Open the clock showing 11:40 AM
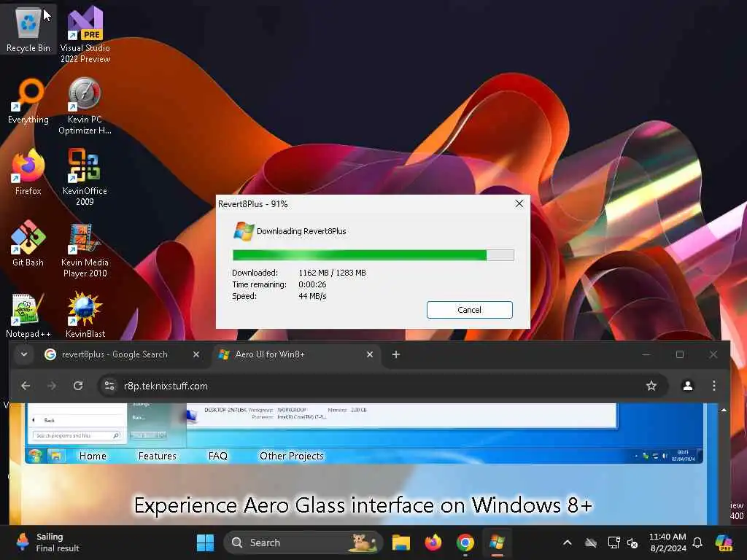 coord(668,542)
